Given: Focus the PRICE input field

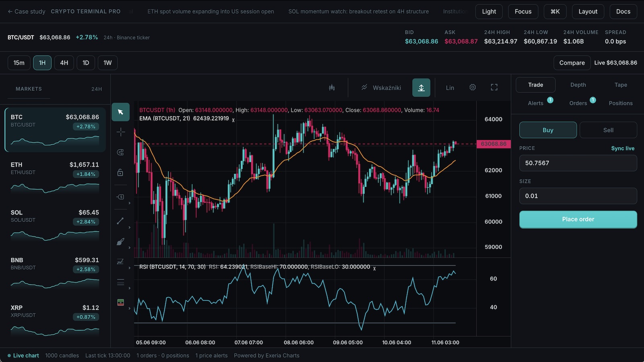Looking at the screenshot, I should click(578, 163).
